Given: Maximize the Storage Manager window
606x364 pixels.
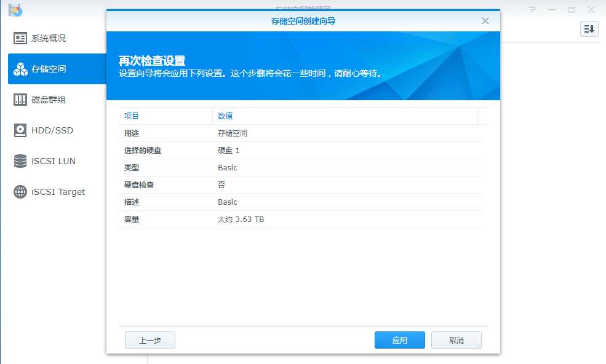Looking at the screenshot, I should click(571, 10).
